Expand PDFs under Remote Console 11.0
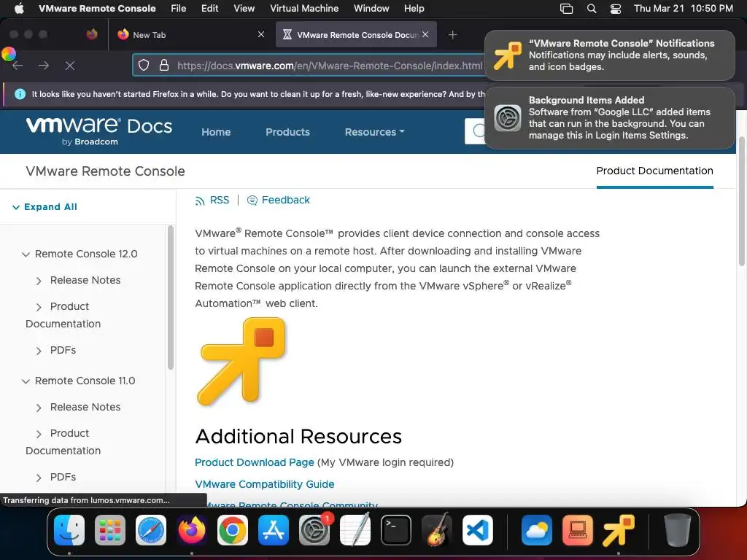 39,478
